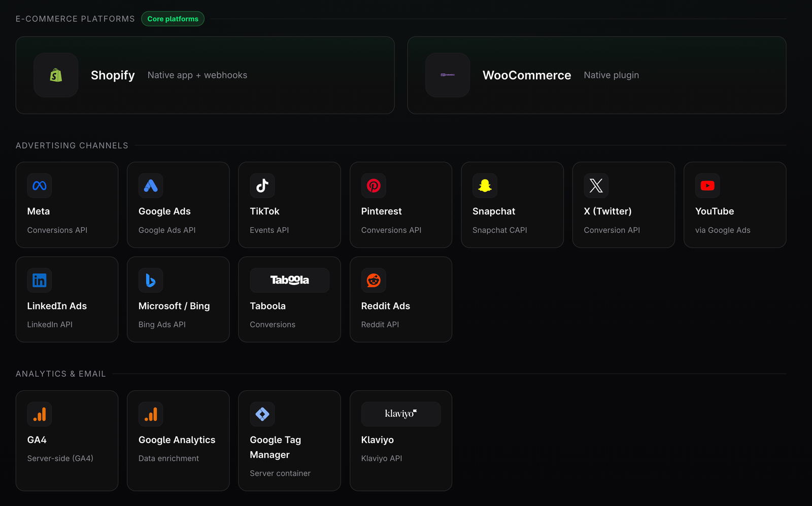Click the Google Tag Manager diamond icon
This screenshot has height=506, width=812.
coord(262,414)
